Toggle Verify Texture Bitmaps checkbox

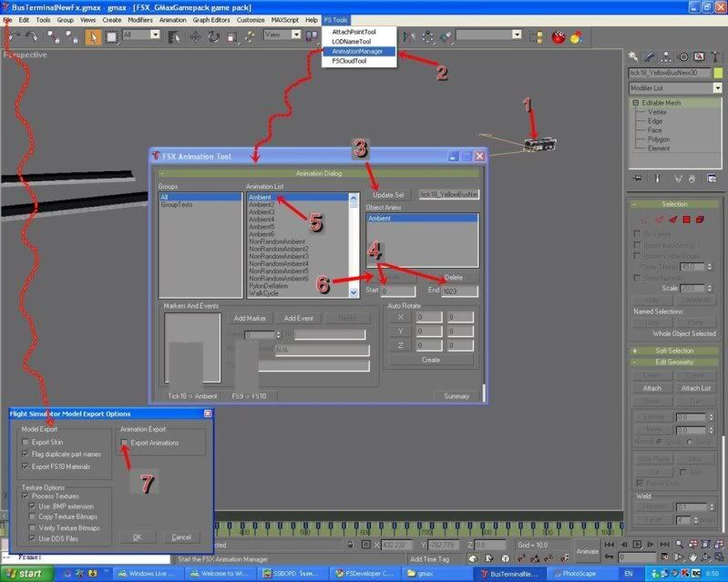[32, 527]
